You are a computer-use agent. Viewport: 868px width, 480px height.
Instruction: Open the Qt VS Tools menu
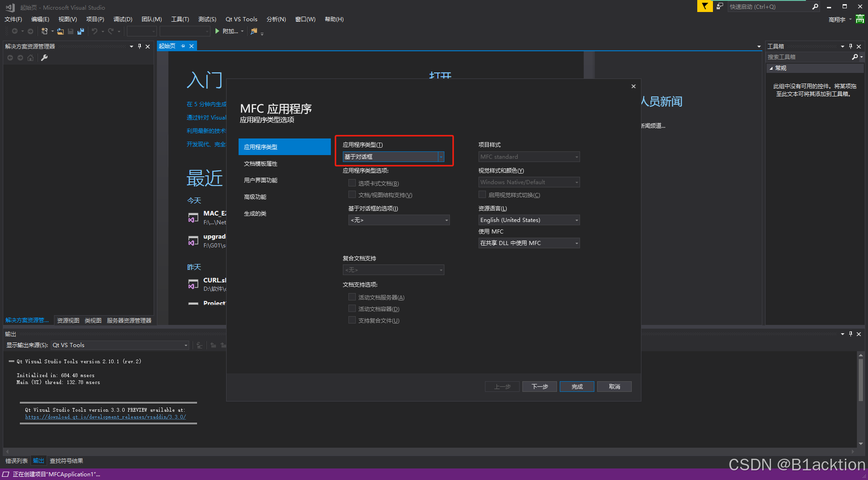[241, 19]
